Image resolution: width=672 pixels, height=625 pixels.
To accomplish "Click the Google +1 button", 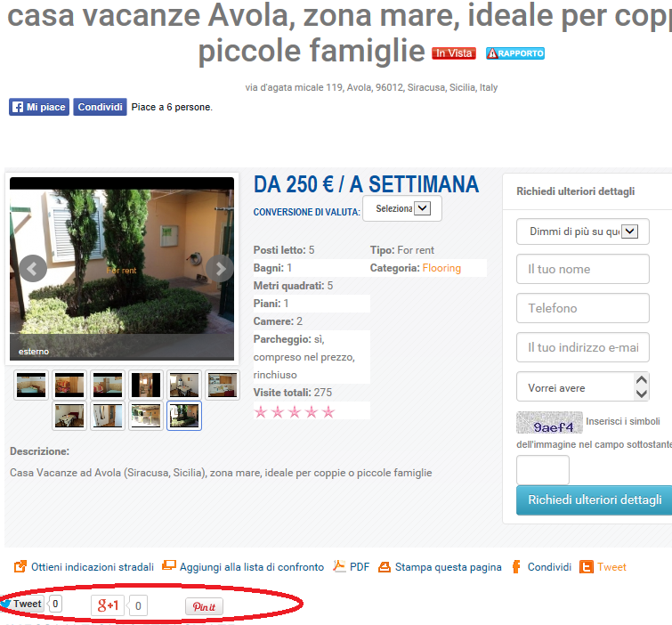I will (108, 605).
